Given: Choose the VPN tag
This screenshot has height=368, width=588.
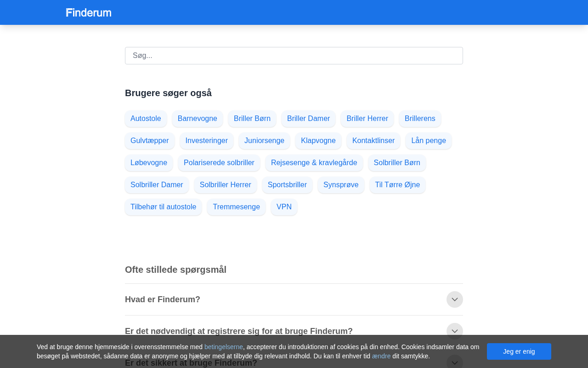Looking at the screenshot, I should pyautogui.click(x=284, y=207).
